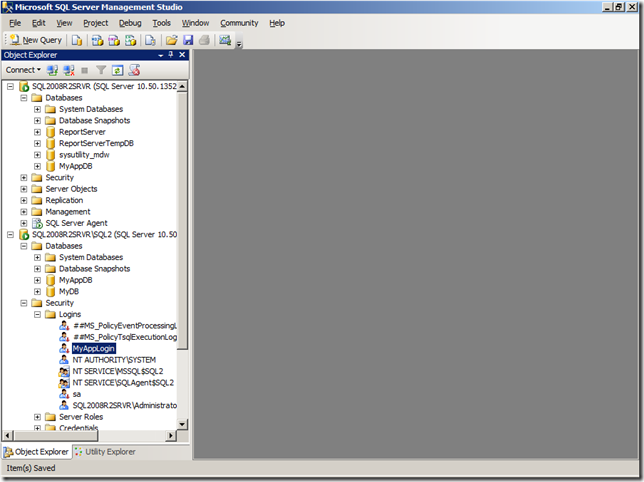The width and height of the screenshot is (644, 482).
Task: Expand the ReportServerTempDB database node
Action: tap(37, 144)
